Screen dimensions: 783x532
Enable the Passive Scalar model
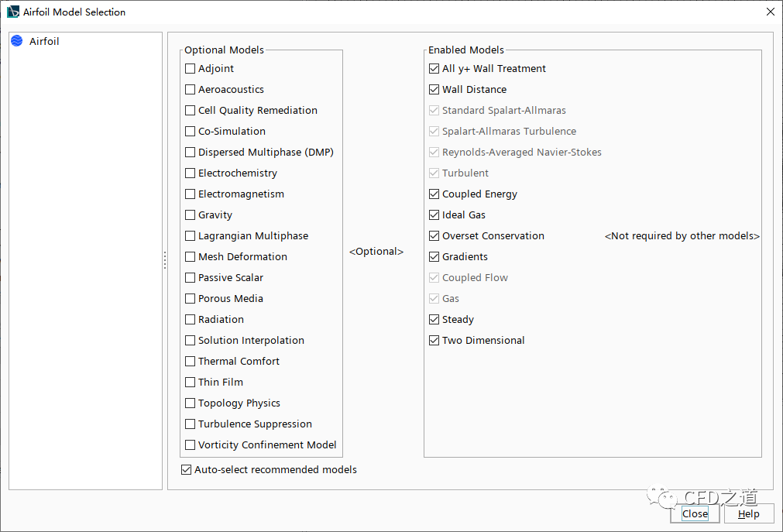coord(191,277)
